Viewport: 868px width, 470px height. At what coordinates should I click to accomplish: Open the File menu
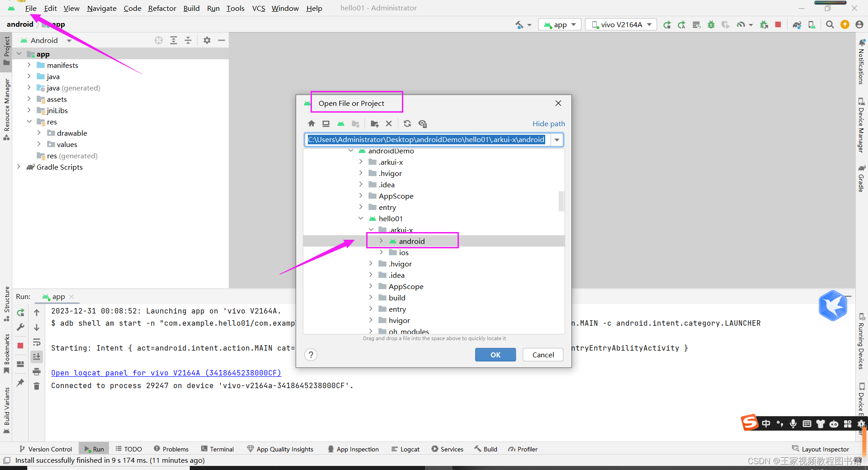click(31, 8)
